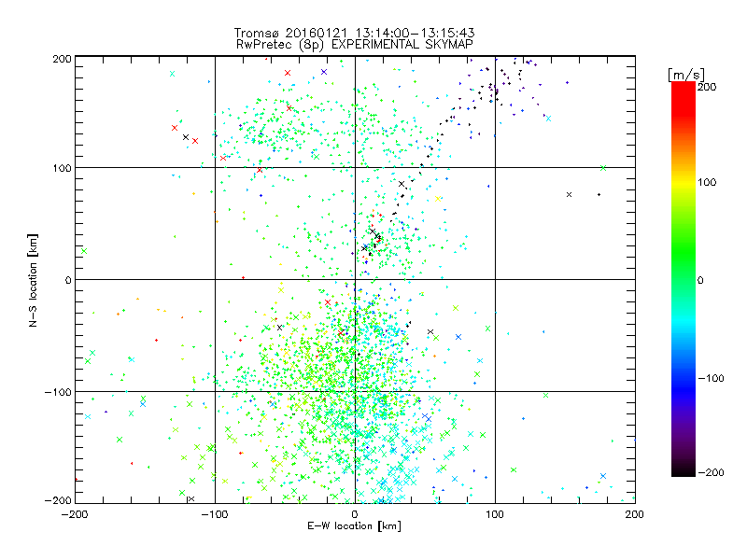Click the 100 tick label on the E-W axis
Viewport: 747px width, 560px height.
[x=495, y=514]
